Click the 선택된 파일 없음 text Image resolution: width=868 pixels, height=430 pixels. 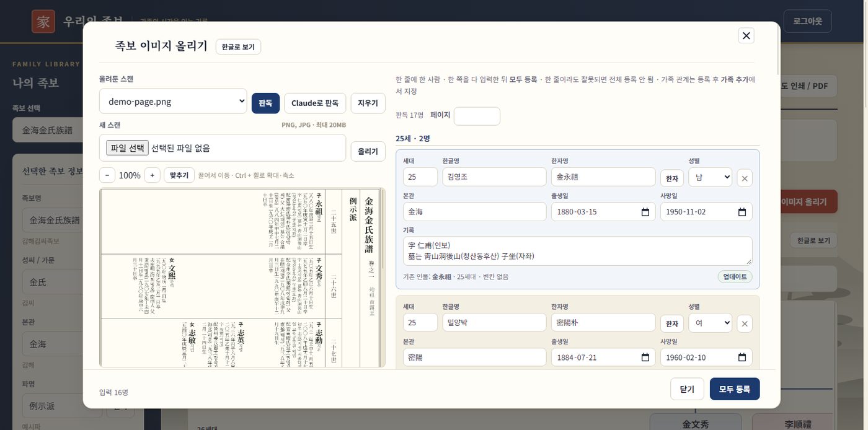click(x=180, y=148)
